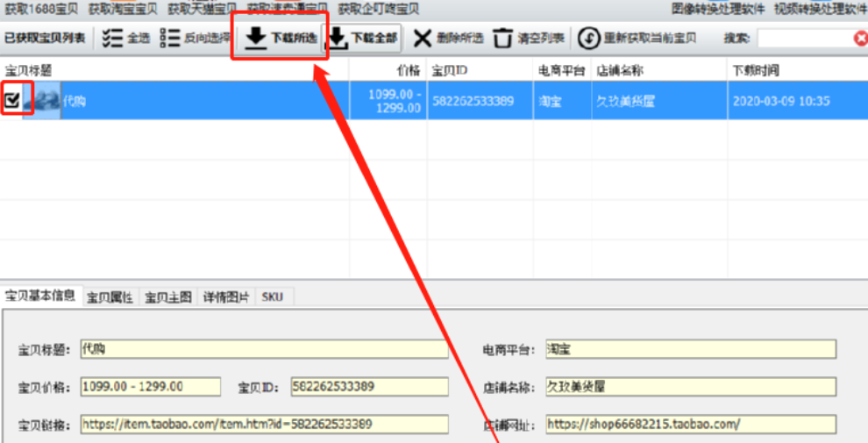Select the row title text 代购

click(75, 101)
